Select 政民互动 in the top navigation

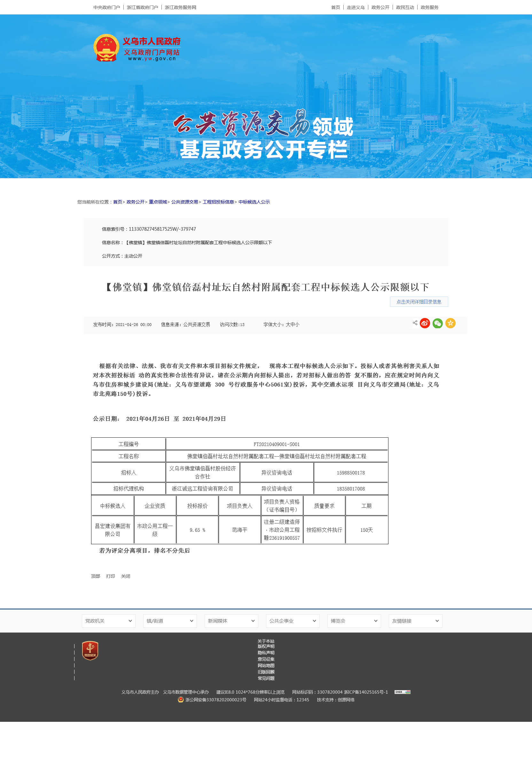(405, 7)
